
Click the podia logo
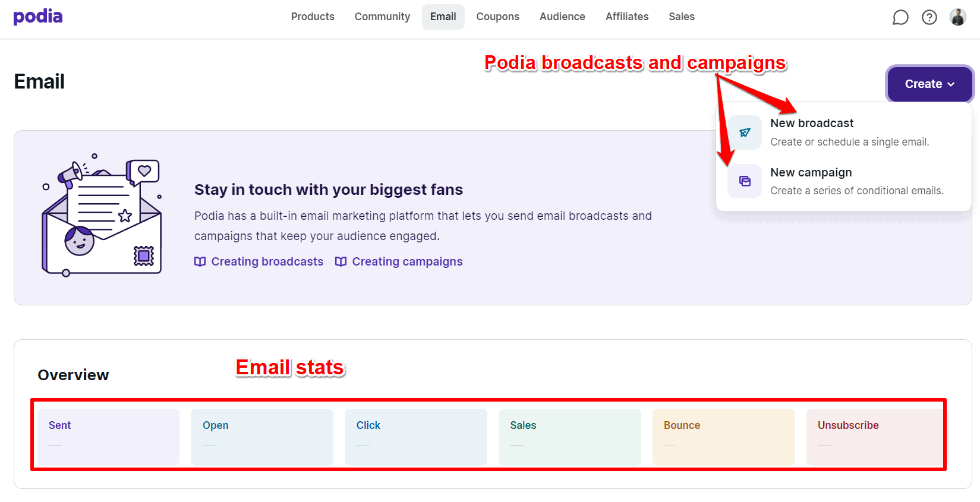[x=37, y=16]
